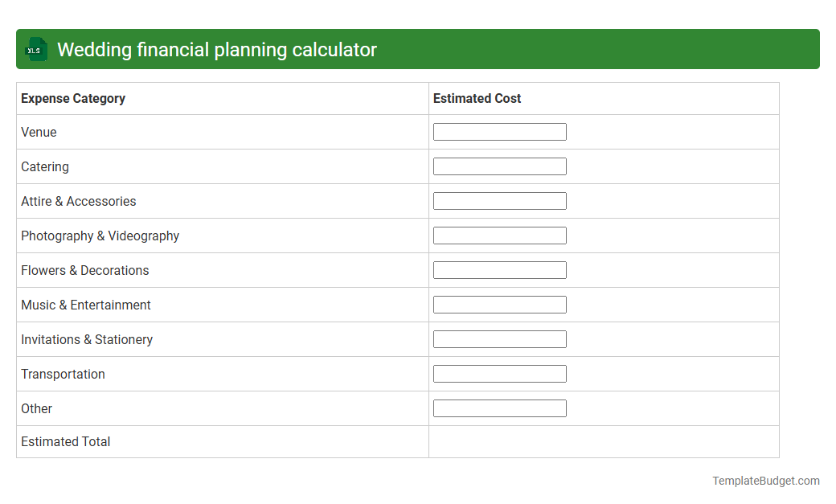Click the XLS file icon in header

click(x=35, y=49)
